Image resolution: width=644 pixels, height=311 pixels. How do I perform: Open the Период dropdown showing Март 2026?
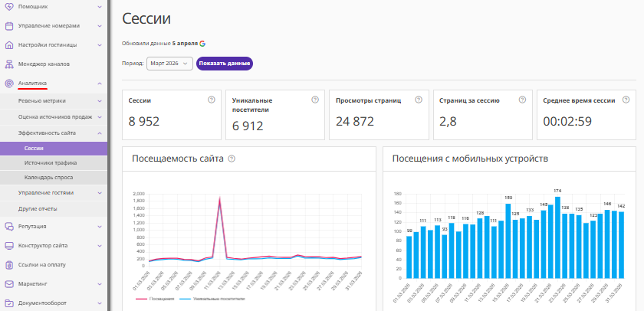[x=169, y=64]
